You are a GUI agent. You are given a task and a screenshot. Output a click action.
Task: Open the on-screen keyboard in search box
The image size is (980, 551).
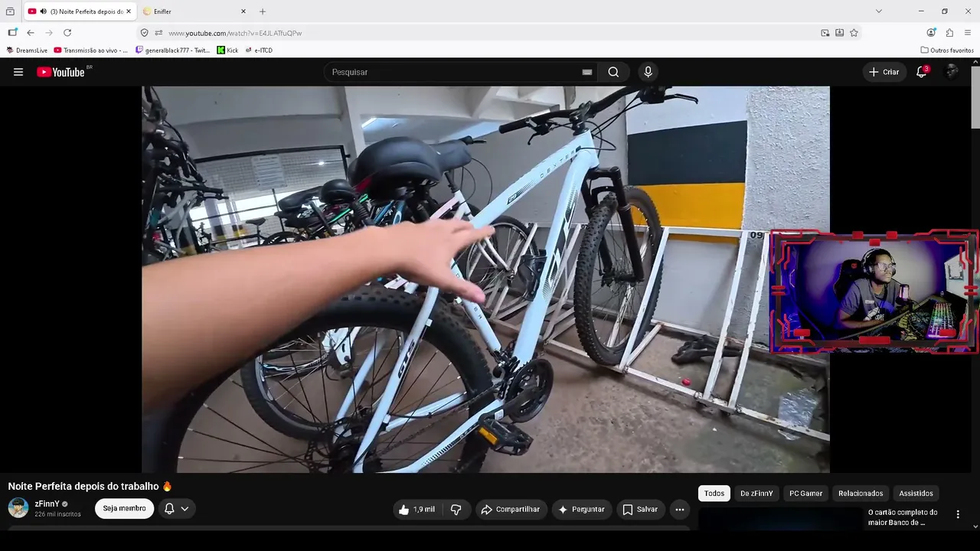coord(587,72)
